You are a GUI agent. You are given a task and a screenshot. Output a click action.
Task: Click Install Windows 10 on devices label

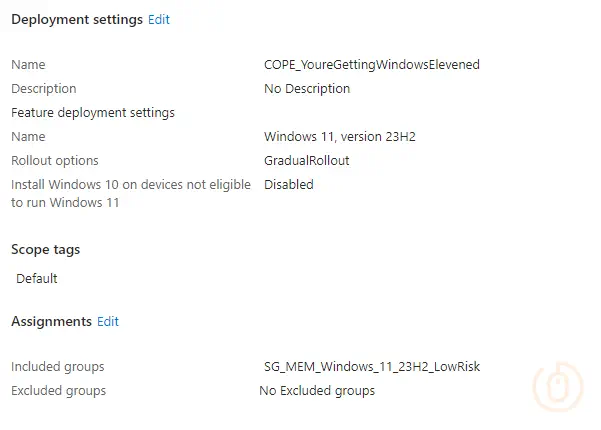tap(130, 184)
